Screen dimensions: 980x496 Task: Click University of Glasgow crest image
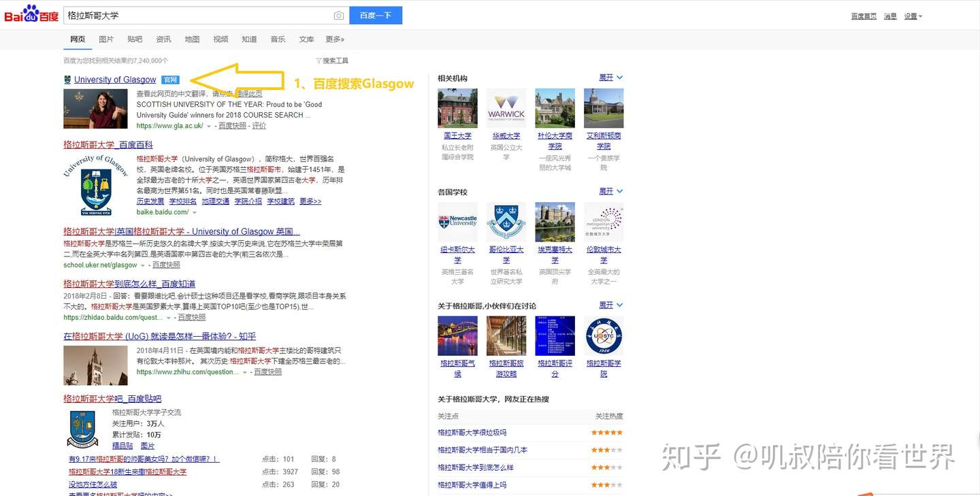click(95, 185)
